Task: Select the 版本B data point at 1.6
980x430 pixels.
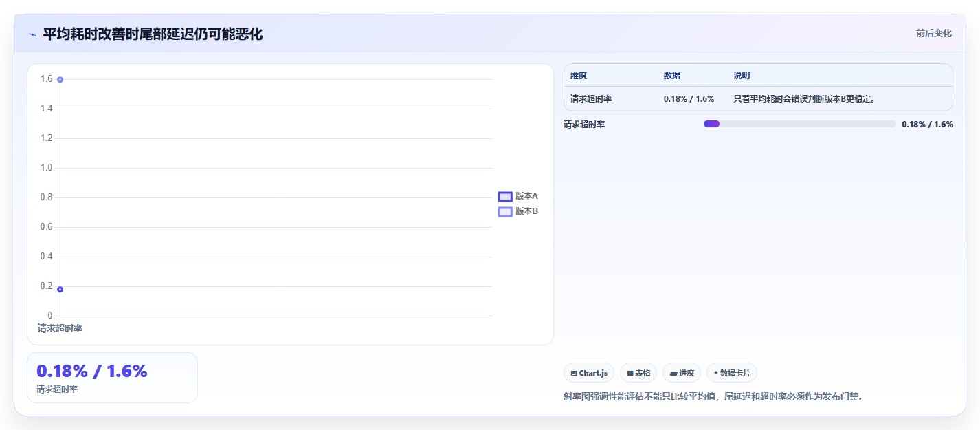Action: coord(60,80)
